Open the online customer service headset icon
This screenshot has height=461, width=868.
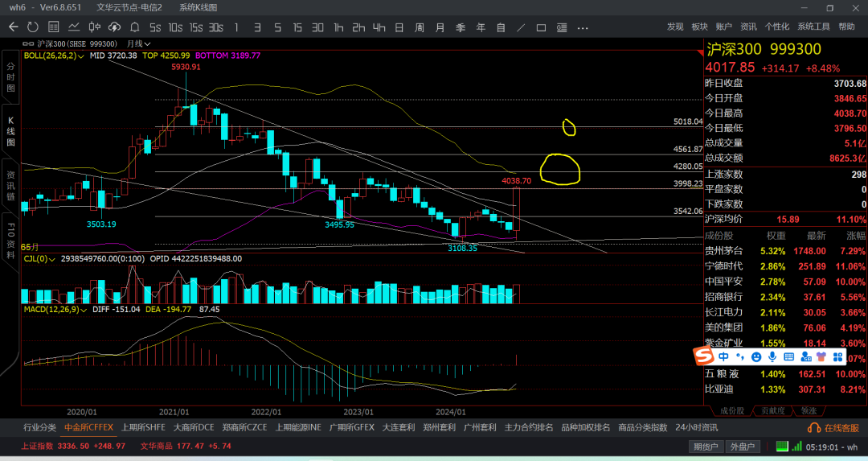pos(813,428)
